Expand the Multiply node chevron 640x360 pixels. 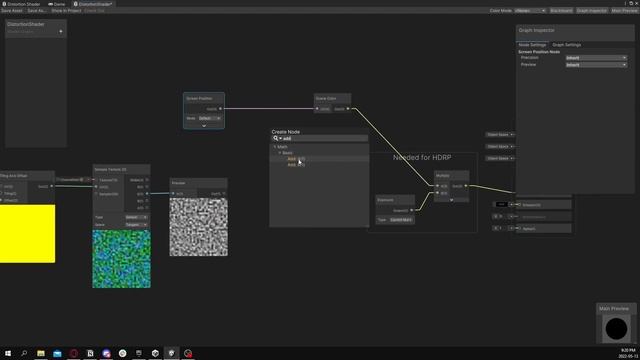coord(451,200)
